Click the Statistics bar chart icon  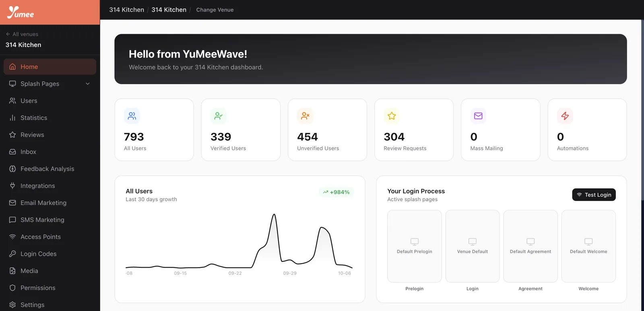click(x=12, y=118)
